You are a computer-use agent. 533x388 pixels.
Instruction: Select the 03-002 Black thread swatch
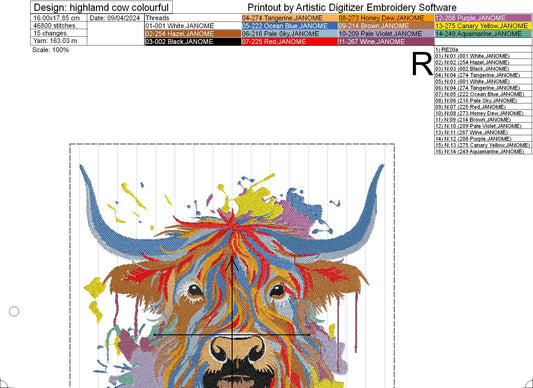tap(193, 41)
